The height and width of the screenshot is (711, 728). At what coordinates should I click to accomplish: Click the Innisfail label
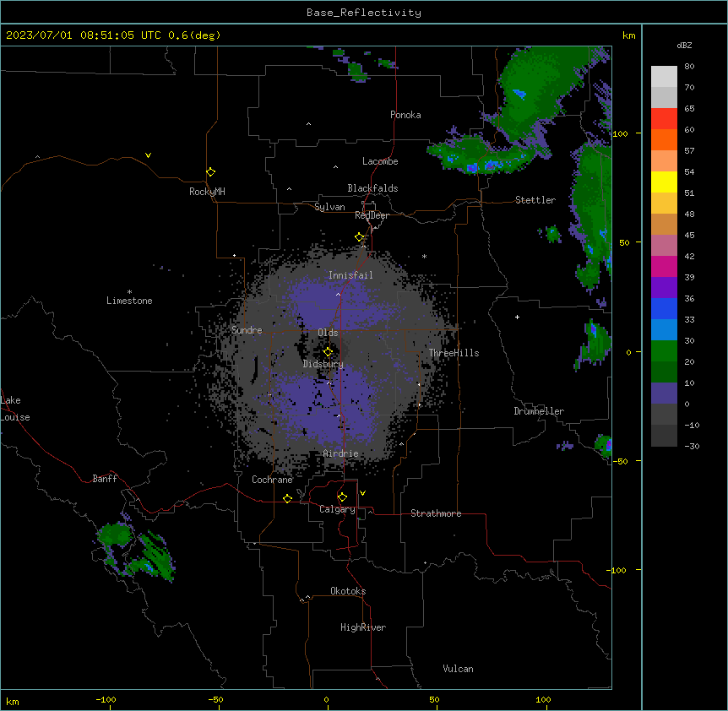click(x=350, y=275)
